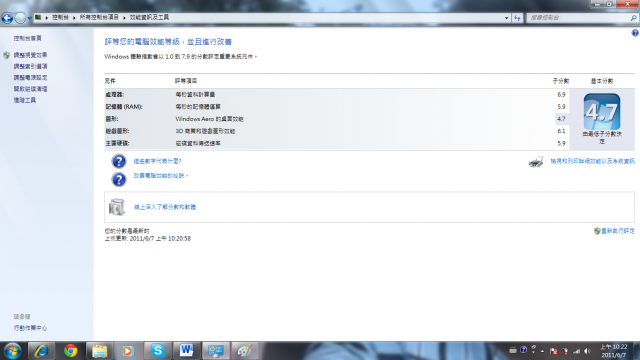Open the volume speaker tray icon

587,351
